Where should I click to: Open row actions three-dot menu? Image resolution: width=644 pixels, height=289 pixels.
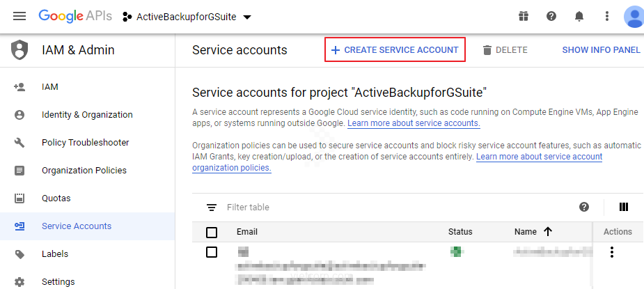click(x=612, y=252)
